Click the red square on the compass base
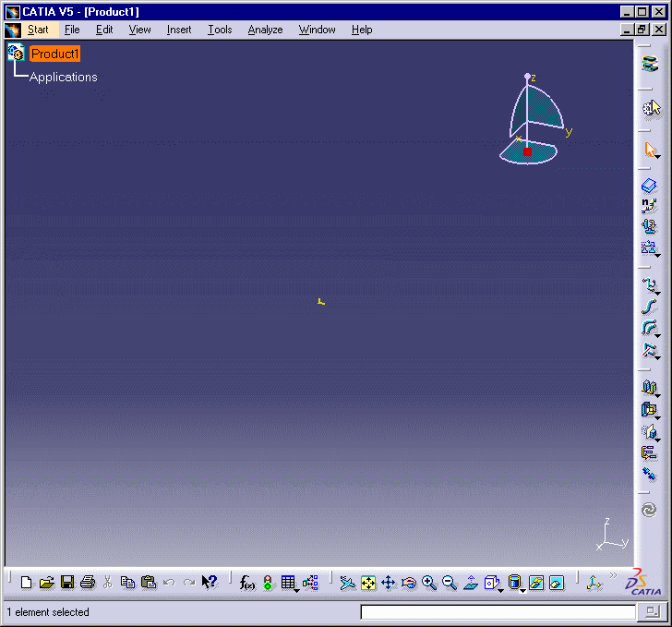 528,151
